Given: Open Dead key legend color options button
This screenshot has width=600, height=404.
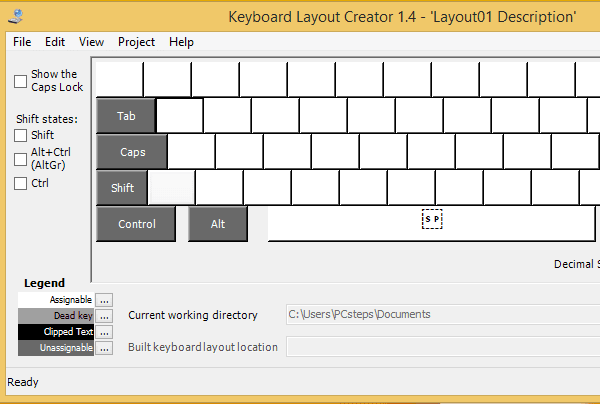Looking at the screenshot, I should tap(104, 316).
